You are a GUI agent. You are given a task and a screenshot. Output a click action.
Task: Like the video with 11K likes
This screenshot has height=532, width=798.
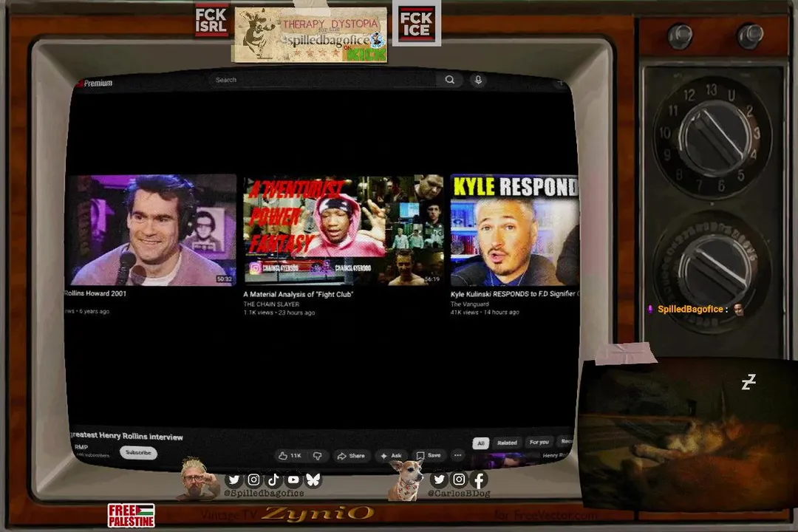point(290,456)
